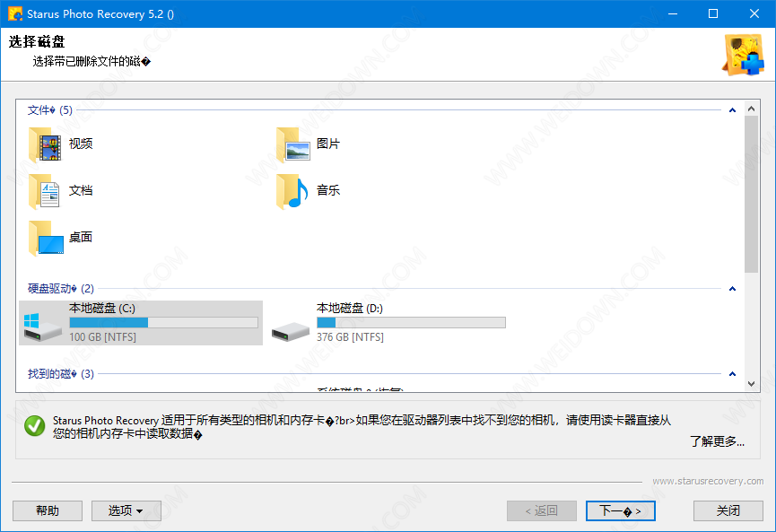The height and width of the screenshot is (532, 776).
Task: Collapse the 找到的磁盘 (3) group
Action: (732, 373)
